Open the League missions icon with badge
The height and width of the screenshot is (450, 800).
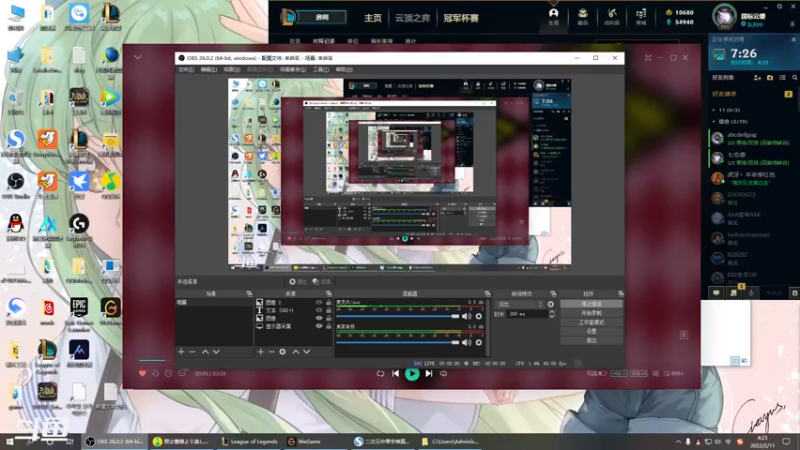(x=734, y=292)
